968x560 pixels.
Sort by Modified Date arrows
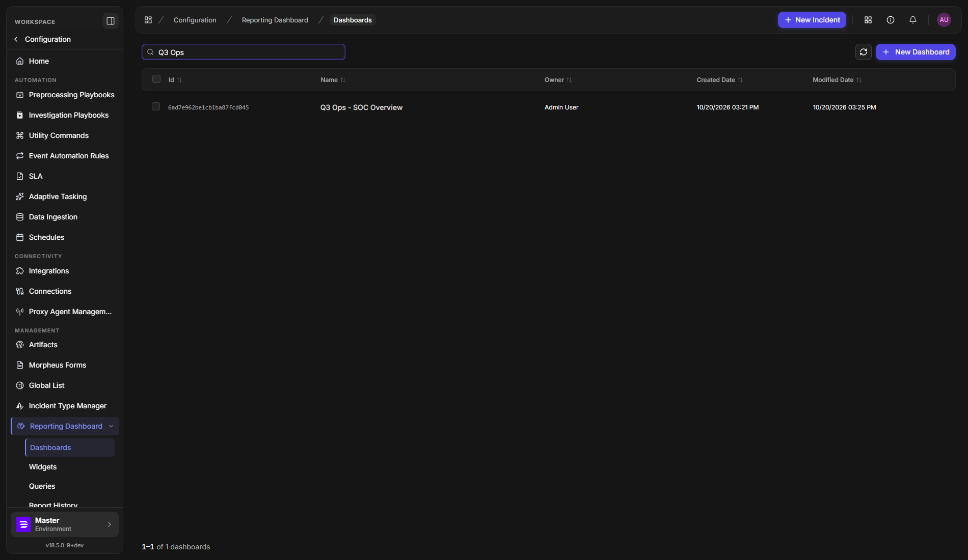coord(859,80)
